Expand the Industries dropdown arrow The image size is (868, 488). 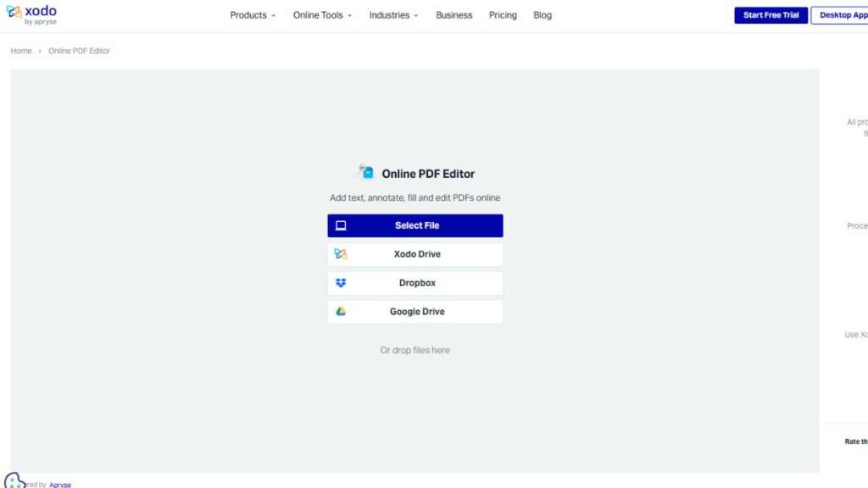click(416, 15)
